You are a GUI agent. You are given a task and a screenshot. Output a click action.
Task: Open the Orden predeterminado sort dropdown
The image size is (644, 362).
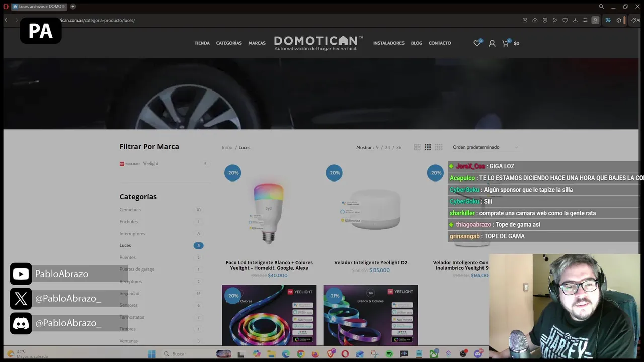coord(485,147)
